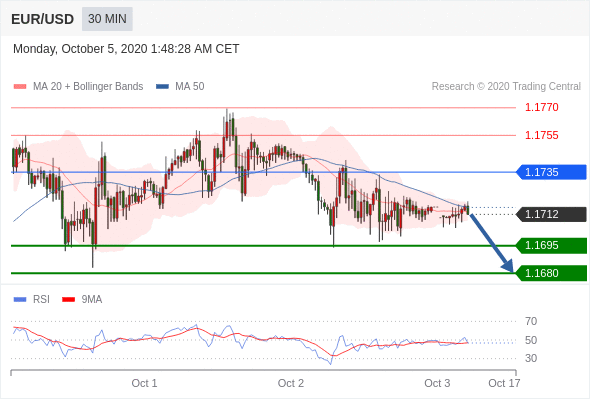Screen dimensions: 590x400
Task: Click the MA 20 + Bollinger Bands legend swatch
Action: [20, 87]
